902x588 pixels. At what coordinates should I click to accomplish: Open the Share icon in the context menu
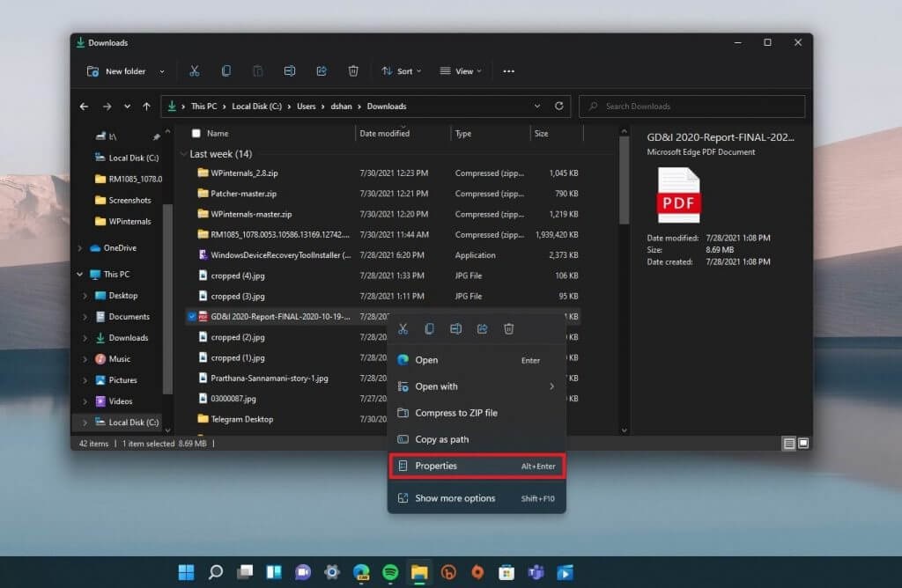click(x=482, y=328)
